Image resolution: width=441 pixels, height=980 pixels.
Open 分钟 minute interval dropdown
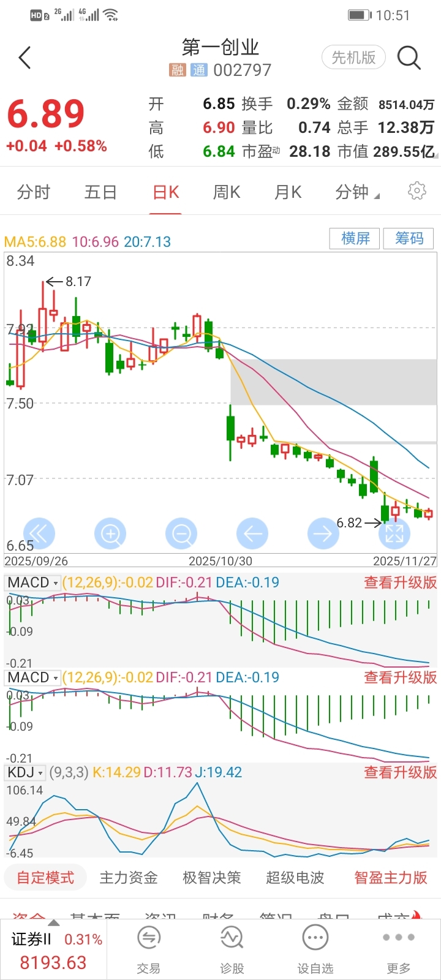[x=357, y=192]
